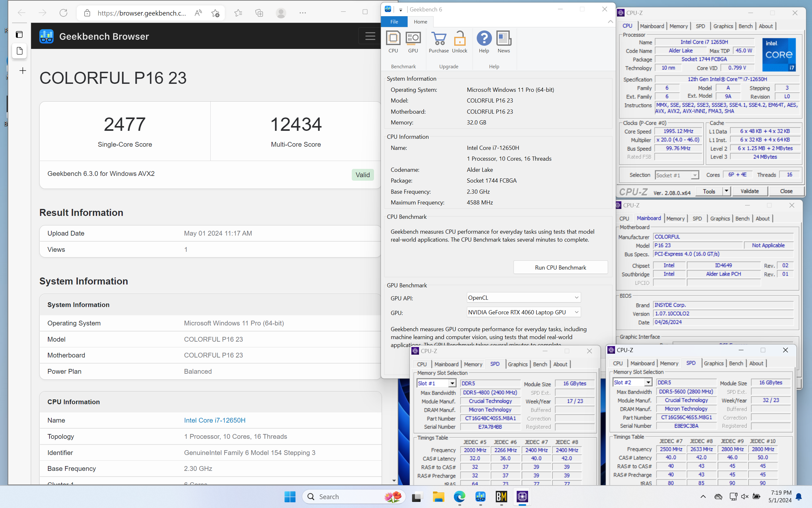812x508 pixels.
Task: Click the 12434 Multi-Core Score
Action: click(296, 124)
